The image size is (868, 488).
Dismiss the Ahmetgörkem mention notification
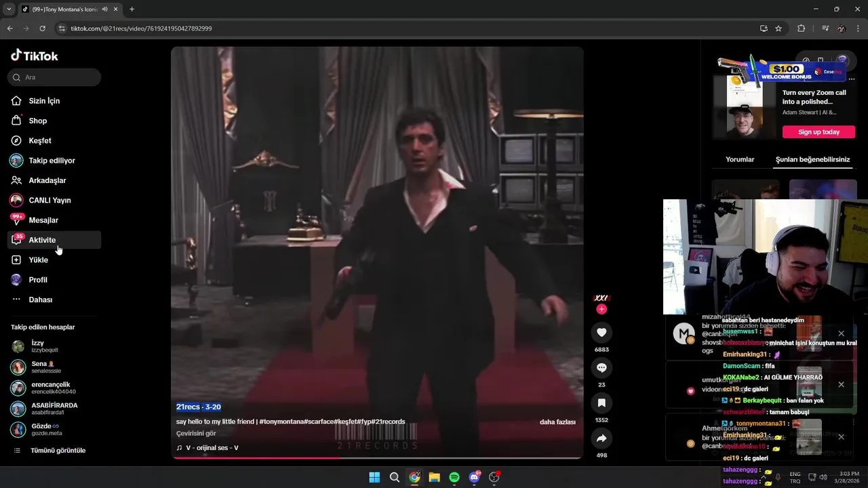(841, 436)
